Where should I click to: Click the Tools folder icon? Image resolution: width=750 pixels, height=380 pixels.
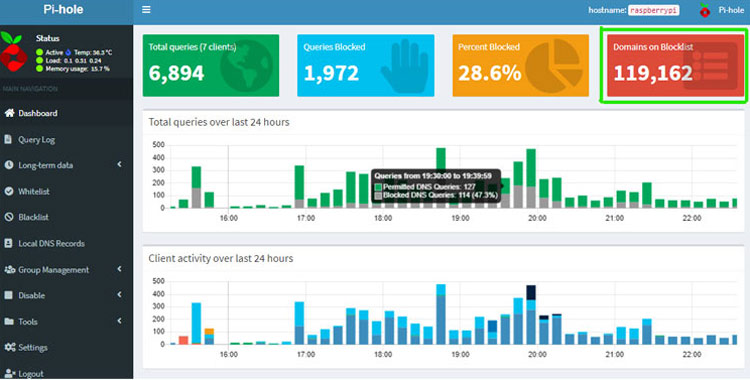coord(9,321)
